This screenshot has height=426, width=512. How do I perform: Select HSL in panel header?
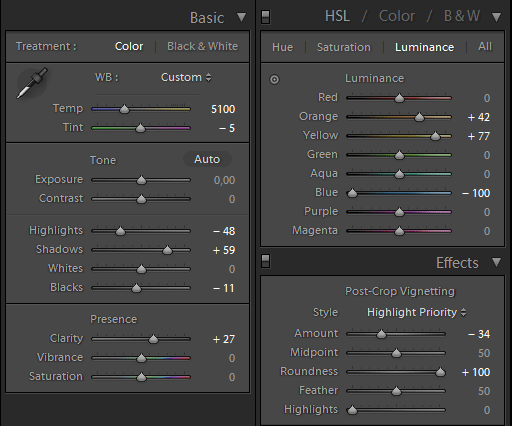[x=337, y=16]
